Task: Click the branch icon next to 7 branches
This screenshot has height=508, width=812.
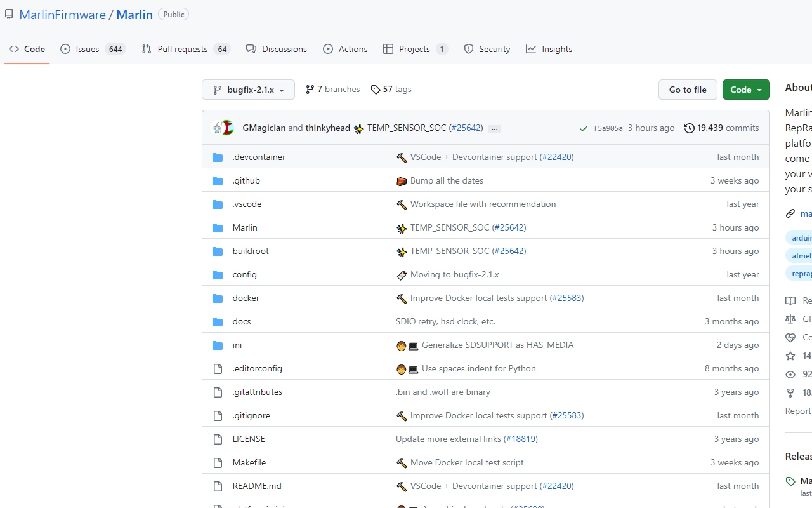Action: [310, 90]
